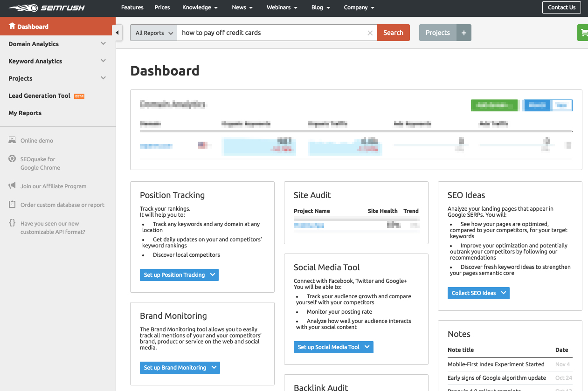This screenshot has width=588, height=391.
Task: Click the Site Health column header
Action: pos(382,211)
